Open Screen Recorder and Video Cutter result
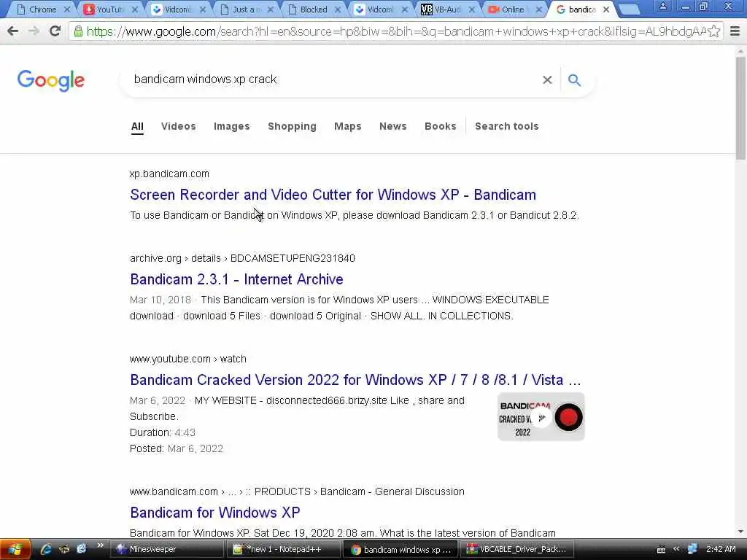This screenshot has width=747, height=560. [x=333, y=195]
